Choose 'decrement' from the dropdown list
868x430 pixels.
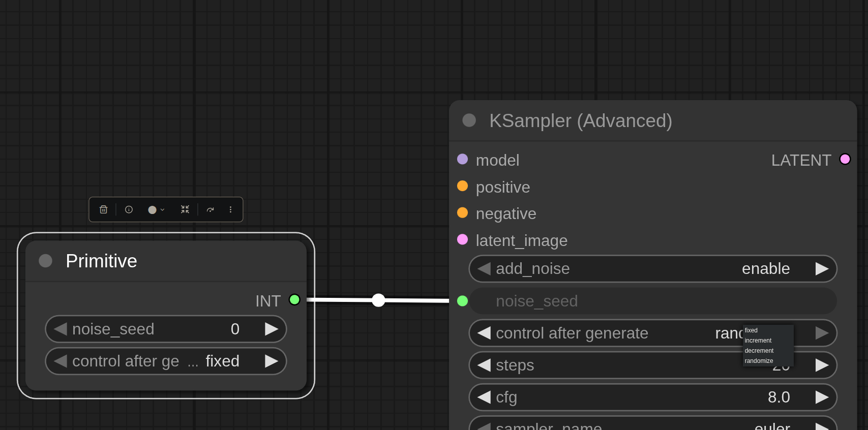point(768,351)
